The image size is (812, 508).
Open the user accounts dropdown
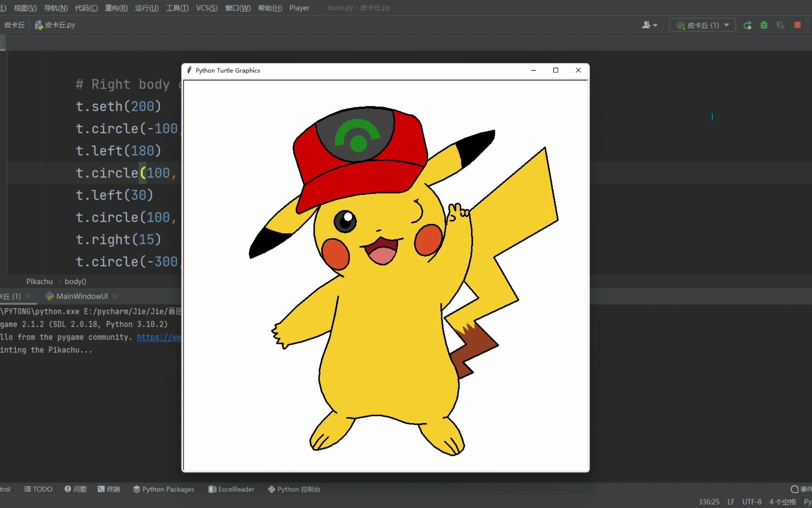(x=649, y=25)
